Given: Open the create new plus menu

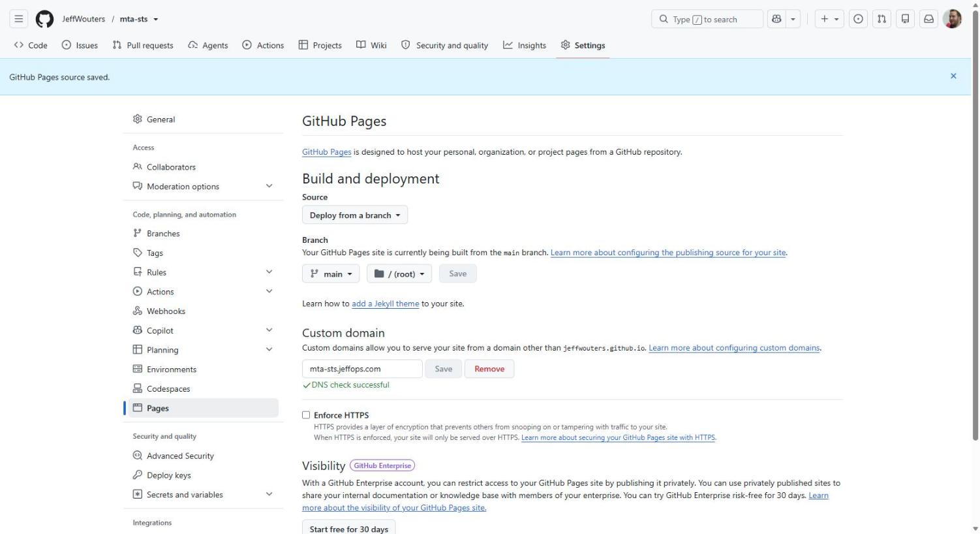Looking at the screenshot, I should tap(829, 19).
